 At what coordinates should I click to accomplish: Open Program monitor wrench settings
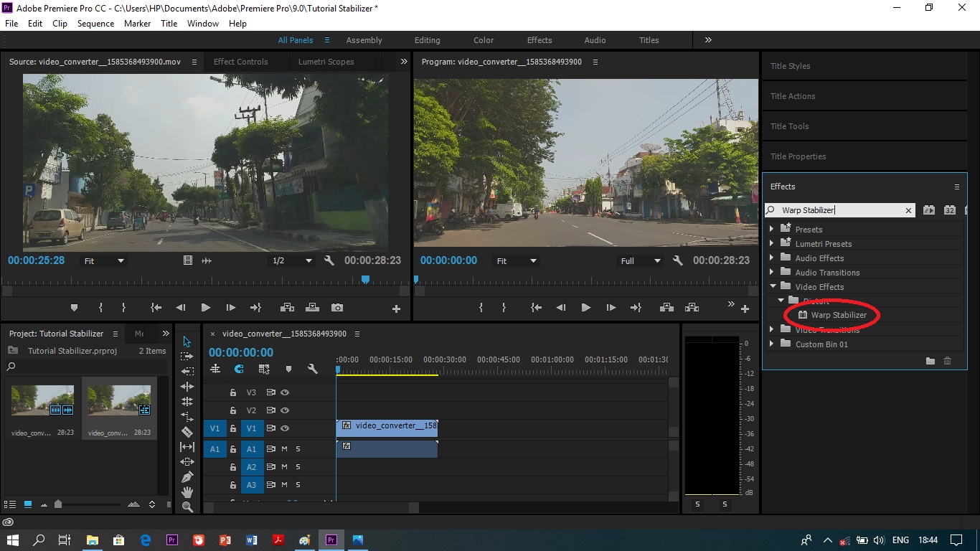coord(677,261)
